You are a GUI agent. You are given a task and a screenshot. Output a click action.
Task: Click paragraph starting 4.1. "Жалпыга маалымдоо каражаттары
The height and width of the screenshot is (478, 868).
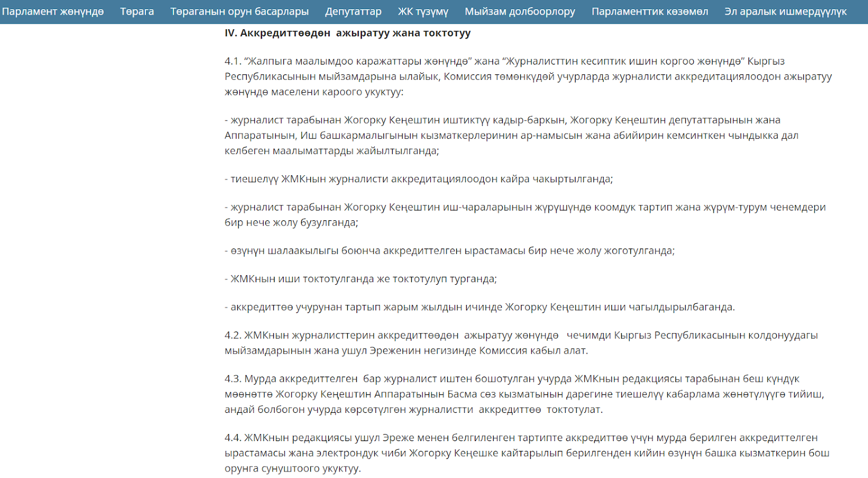(528, 77)
